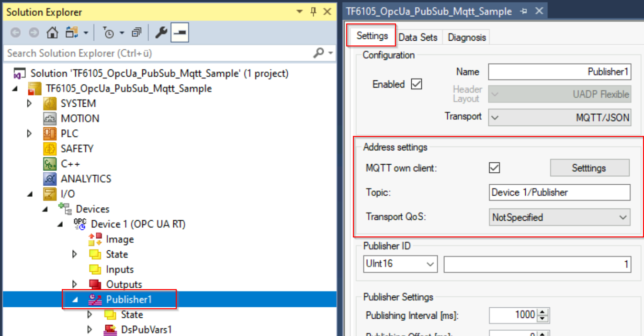Collapse the Devices node

coord(45,209)
